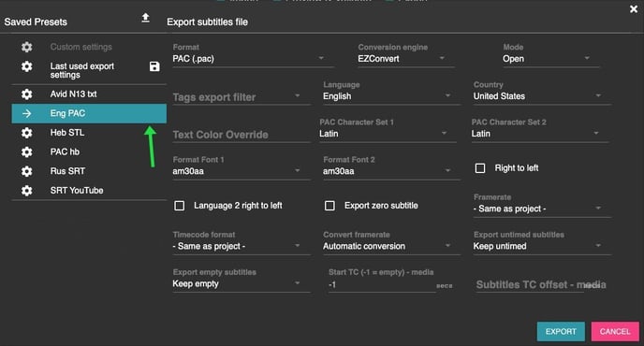Open Export empty subtitles dropdown
The width and height of the screenshot is (644, 346).
point(241,284)
